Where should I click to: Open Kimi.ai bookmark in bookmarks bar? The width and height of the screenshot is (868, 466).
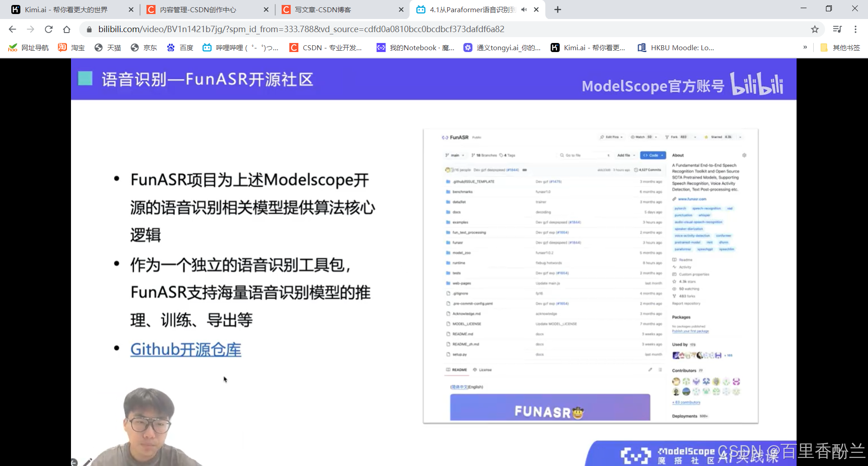(x=588, y=48)
